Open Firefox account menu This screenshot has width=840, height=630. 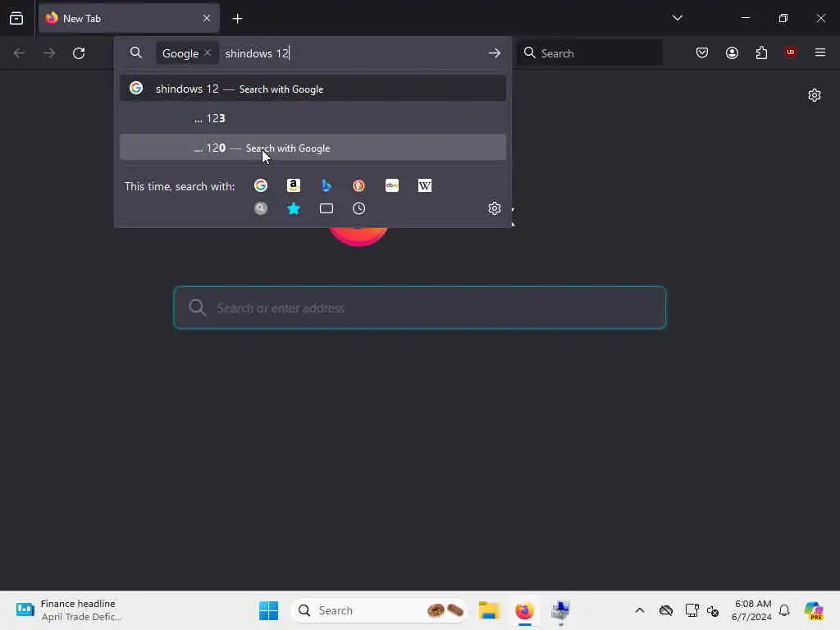[732, 52]
